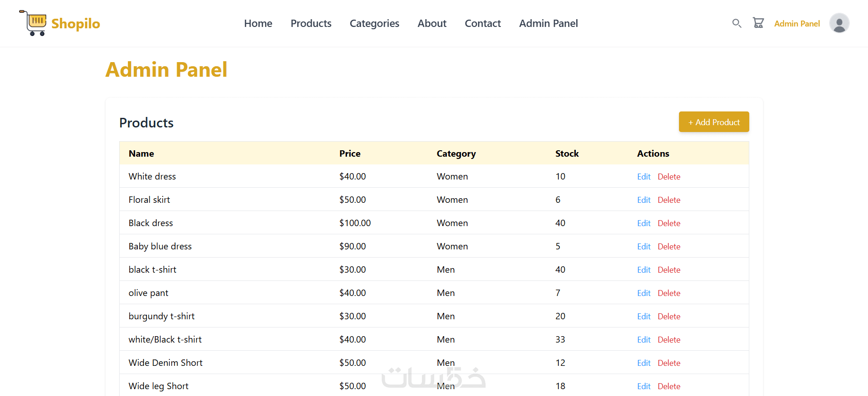Image resolution: width=868 pixels, height=396 pixels.
Task: Delete the Floral skirt product
Action: [669, 200]
